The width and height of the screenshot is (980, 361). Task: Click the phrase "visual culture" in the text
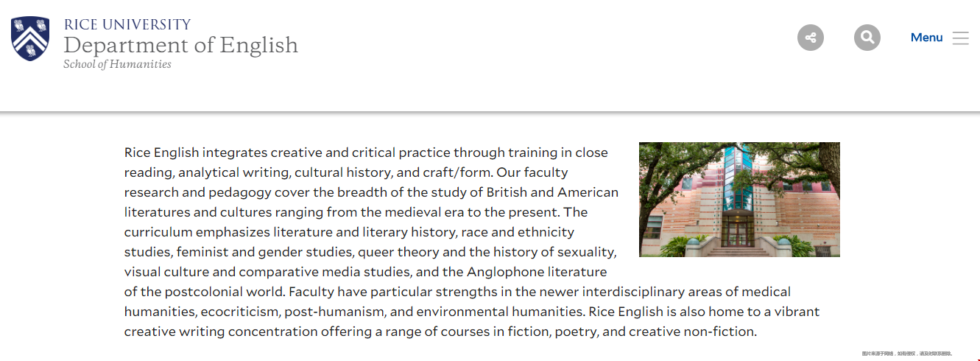pyautogui.click(x=163, y=272)
